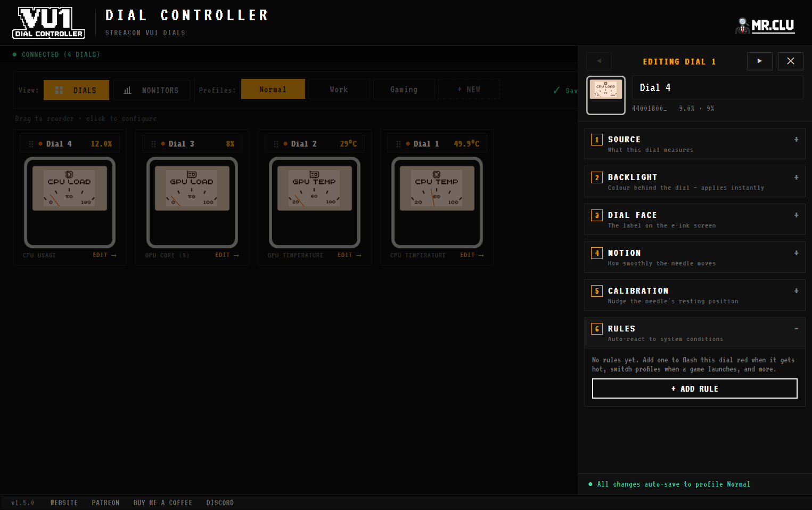The width and height of the screenshot is (812, 510).
Task: Expand the Backlight section
Action: (695, 182)
